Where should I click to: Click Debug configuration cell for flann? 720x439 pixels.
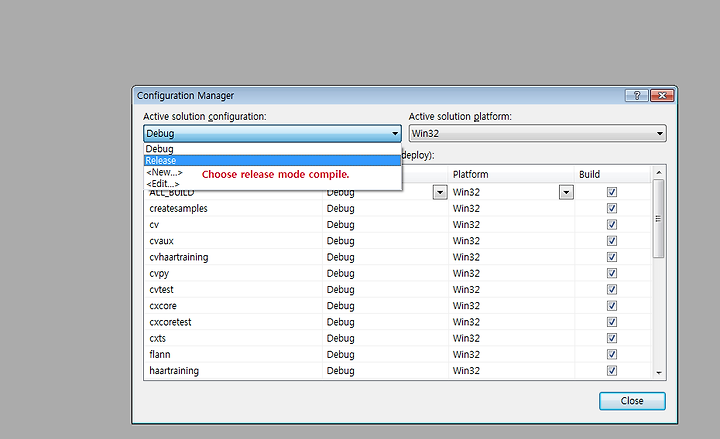pos(385,355)
